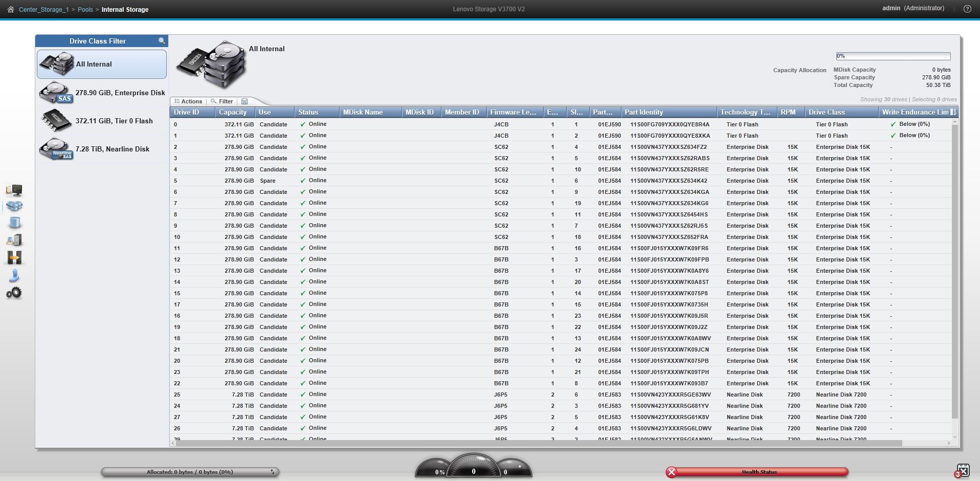Click the home icon in breadcrumb bar
Viewport: 980px width, 481px height.
pos(10,10)
